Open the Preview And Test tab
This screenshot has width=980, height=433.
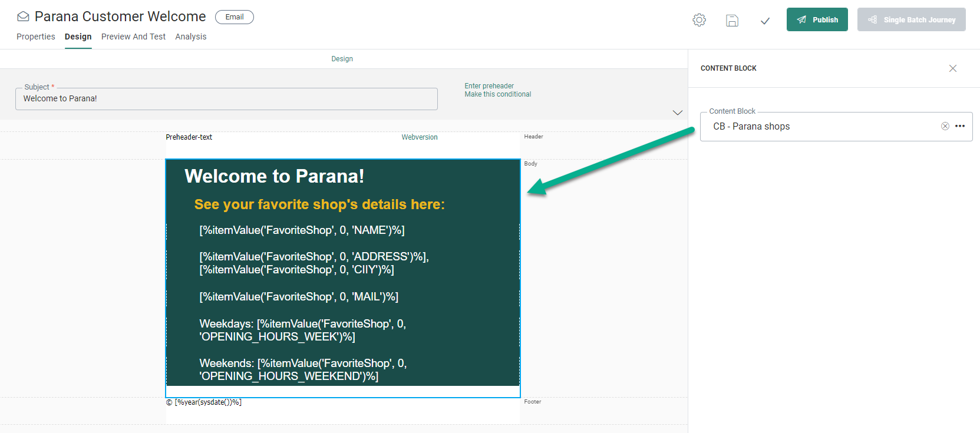(133, 37)
